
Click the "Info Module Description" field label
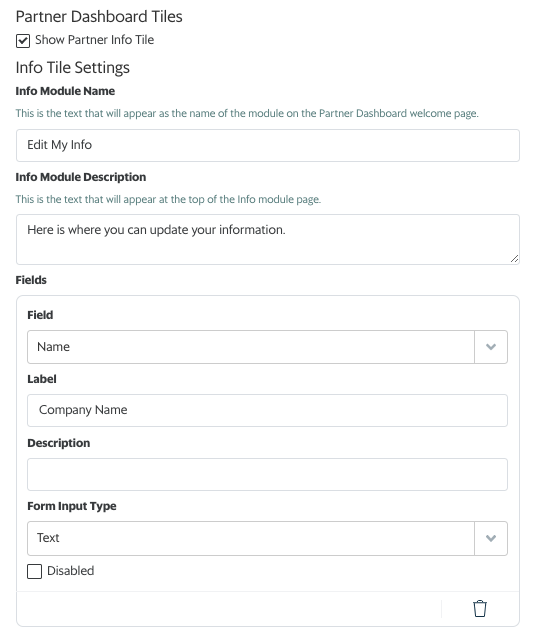[x=81, y=177]
